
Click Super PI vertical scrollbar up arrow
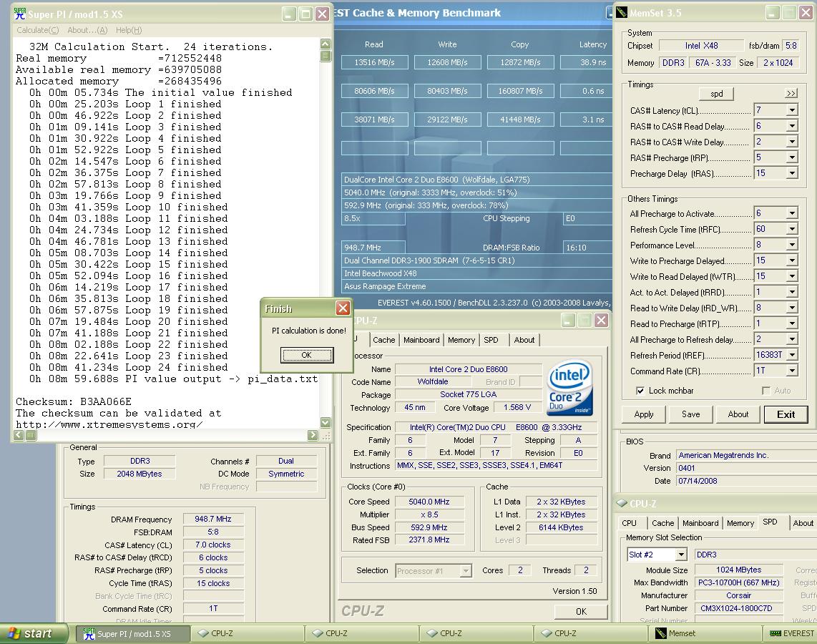326,44
